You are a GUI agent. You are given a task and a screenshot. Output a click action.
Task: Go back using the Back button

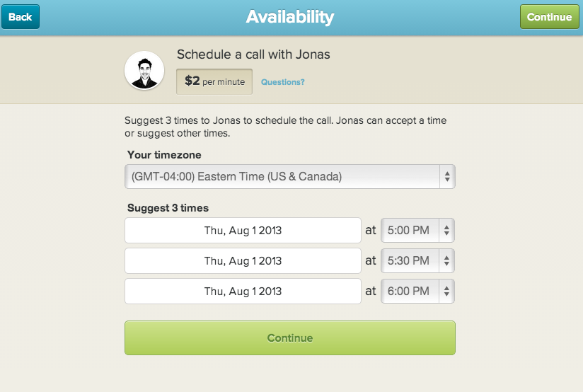[x=21, y=17]
